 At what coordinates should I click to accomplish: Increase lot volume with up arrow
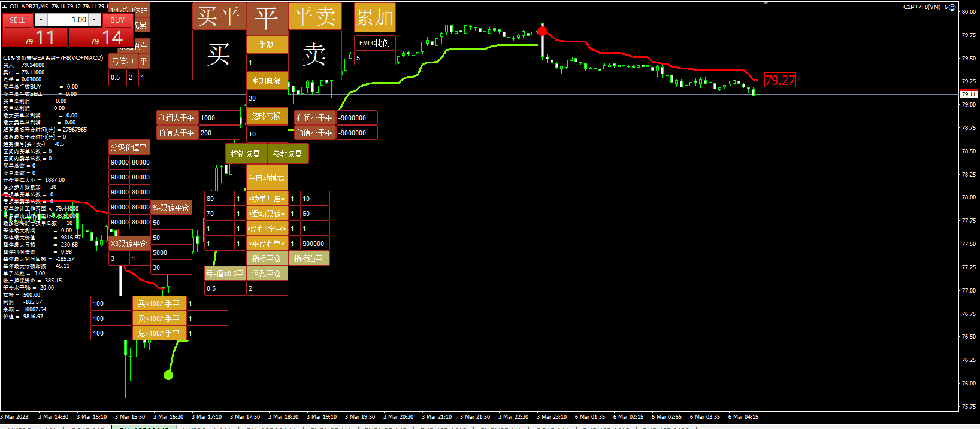pyautogui.click(x=95, y=20)
